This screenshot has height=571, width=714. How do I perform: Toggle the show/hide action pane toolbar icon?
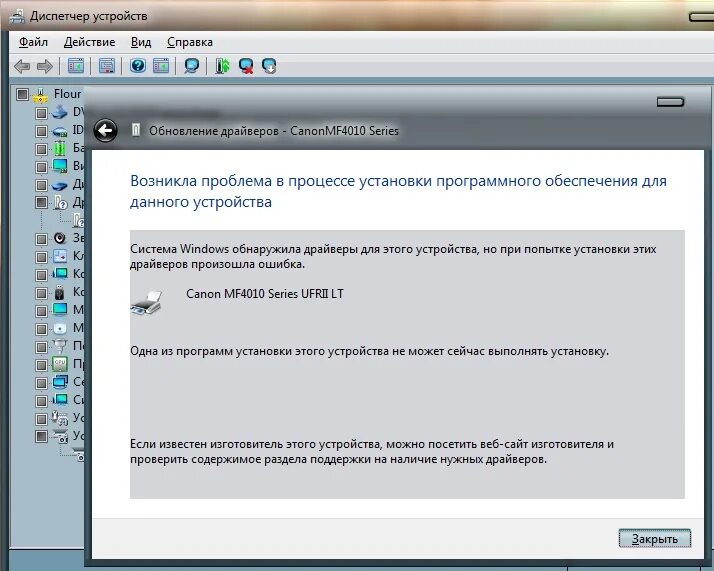[x=161, y=66]
